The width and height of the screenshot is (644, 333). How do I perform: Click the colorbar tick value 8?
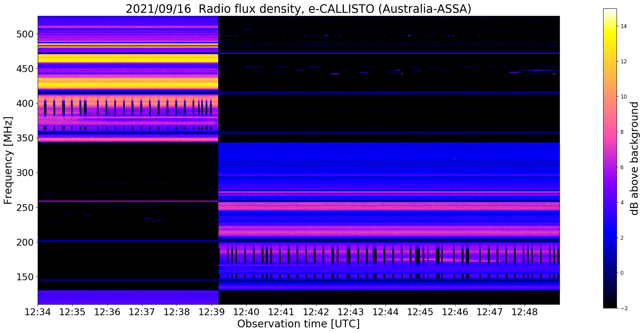[x=622, y=132]
